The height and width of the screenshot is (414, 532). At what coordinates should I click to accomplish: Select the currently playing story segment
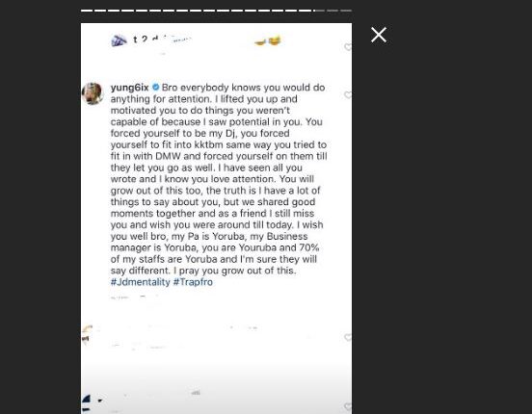(319, 11)
